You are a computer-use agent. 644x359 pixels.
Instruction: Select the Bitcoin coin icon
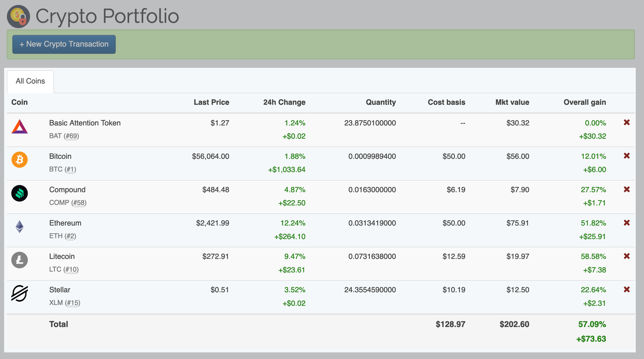coord(19,160)
